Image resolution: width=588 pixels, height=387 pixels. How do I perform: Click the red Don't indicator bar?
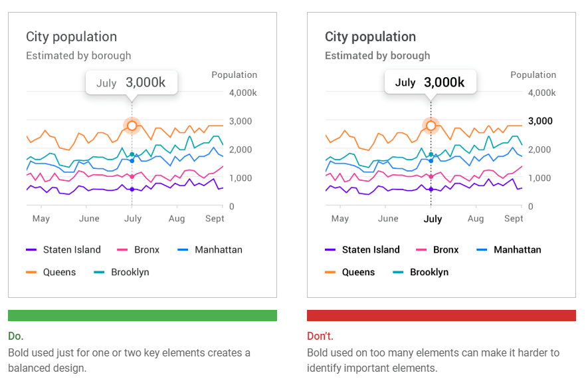coord(441,315)
